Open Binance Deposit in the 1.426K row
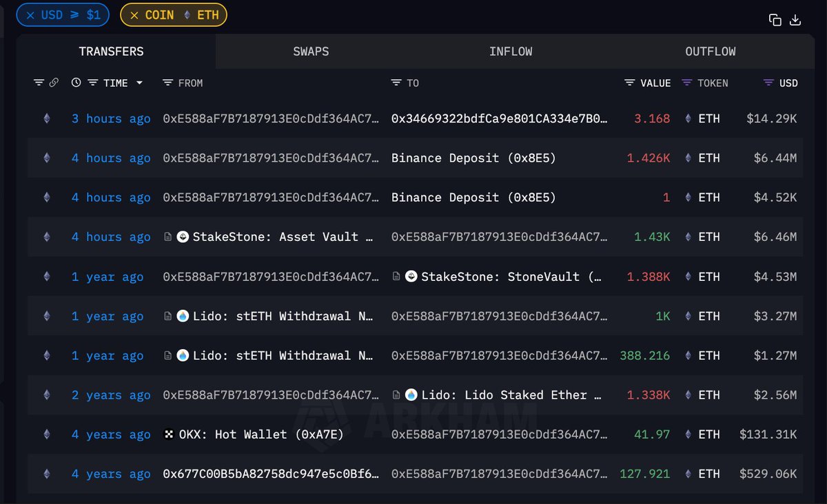 tap(473, 158)
